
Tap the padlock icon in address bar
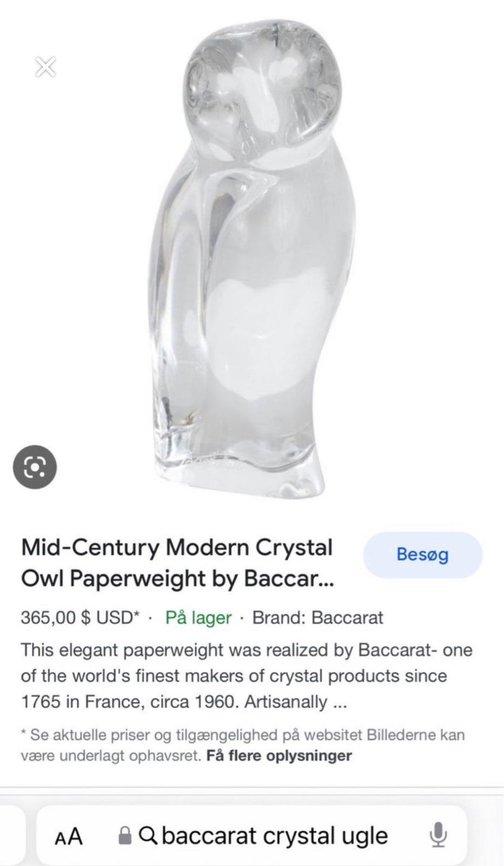click(x=125, y=836)
